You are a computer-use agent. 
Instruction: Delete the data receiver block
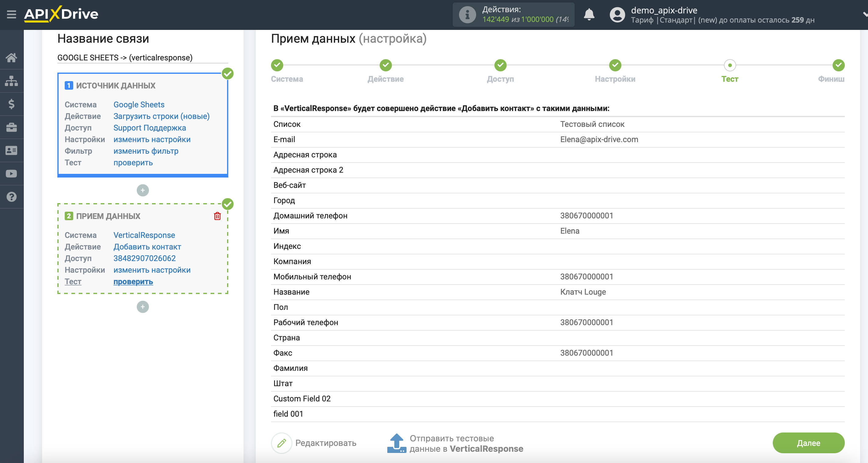click(217, 216)
